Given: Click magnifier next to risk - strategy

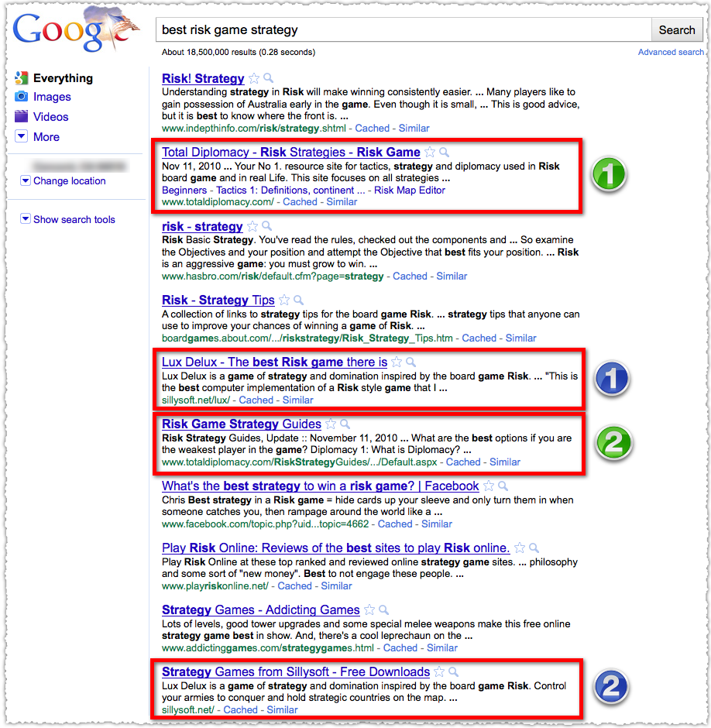Looking at the screenshot, I should [267, 226].
